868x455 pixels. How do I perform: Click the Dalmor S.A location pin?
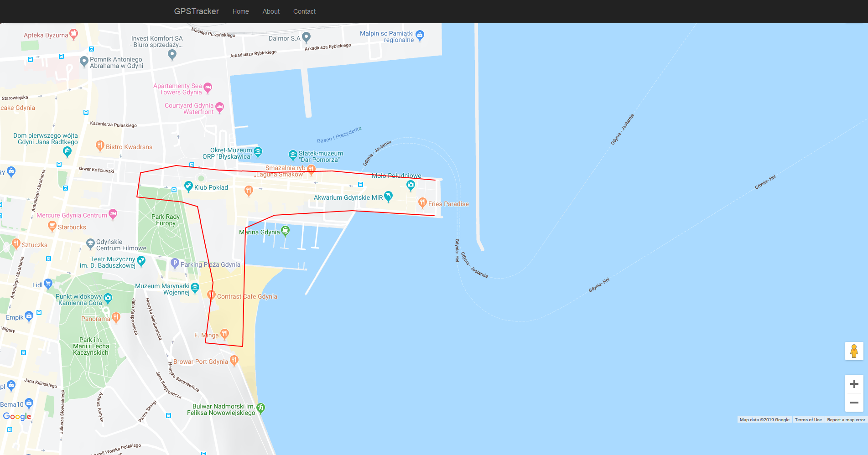(x=307, y=37)
